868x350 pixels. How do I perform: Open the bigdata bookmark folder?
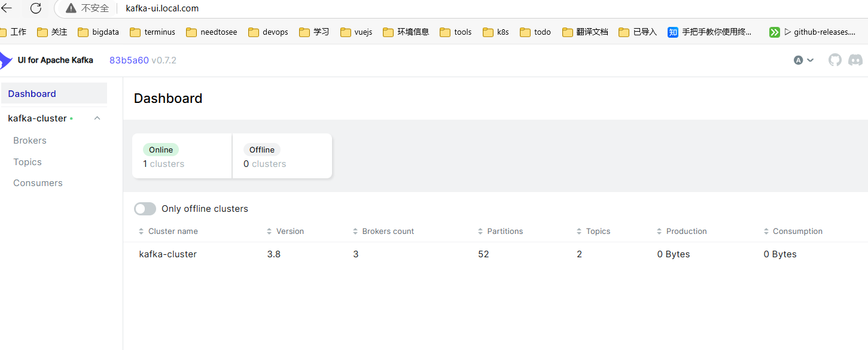(x=98, y=32)
